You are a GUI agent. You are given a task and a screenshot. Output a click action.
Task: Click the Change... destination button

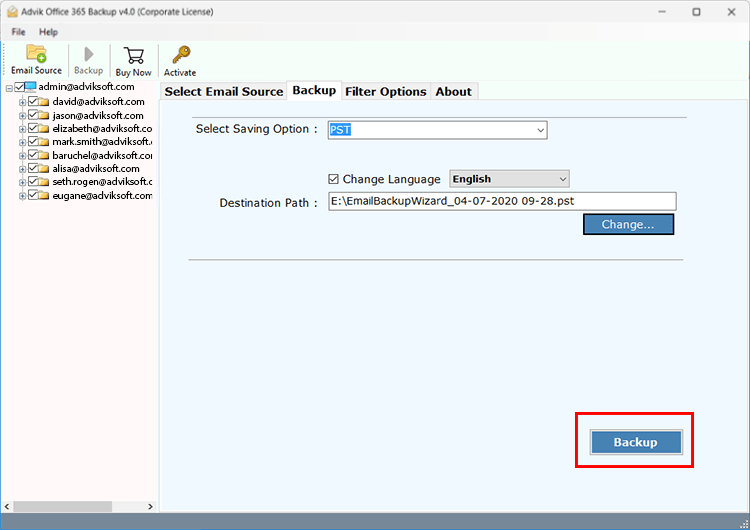point(628,224)
